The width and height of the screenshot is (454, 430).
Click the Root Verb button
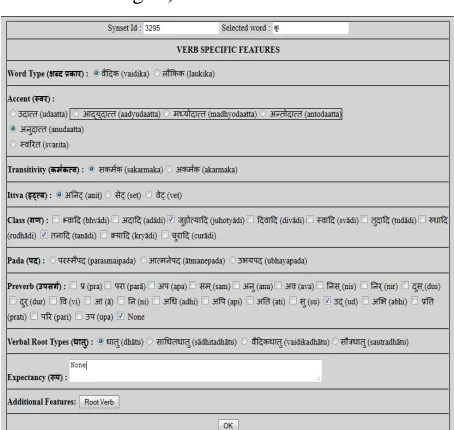(x=99, y=402)
